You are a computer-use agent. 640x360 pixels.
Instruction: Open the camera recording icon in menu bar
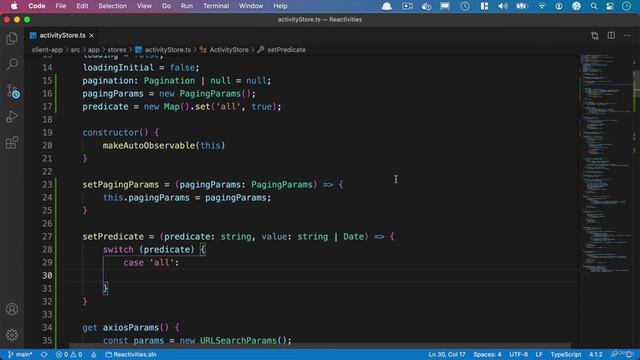[x=407, y=6]
